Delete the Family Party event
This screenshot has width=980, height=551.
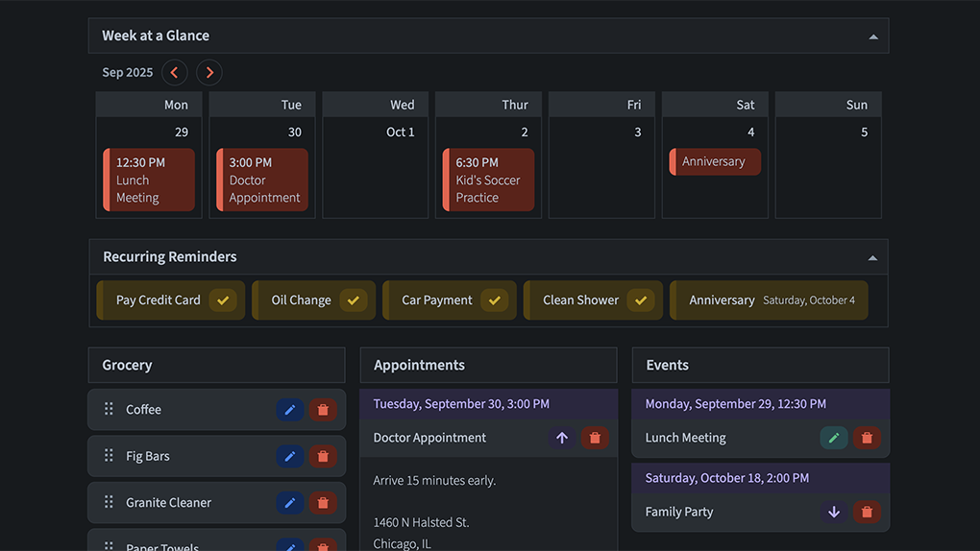click(x=867, y=513)
